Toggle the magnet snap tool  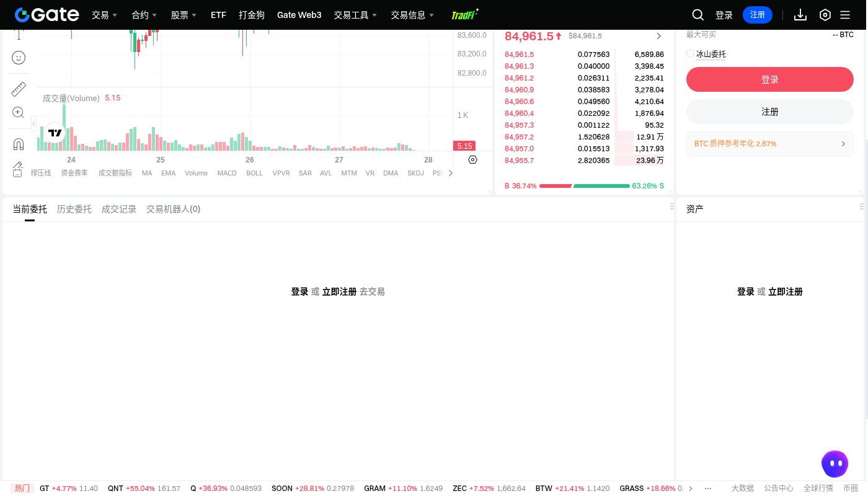click(x=19, y=144)
